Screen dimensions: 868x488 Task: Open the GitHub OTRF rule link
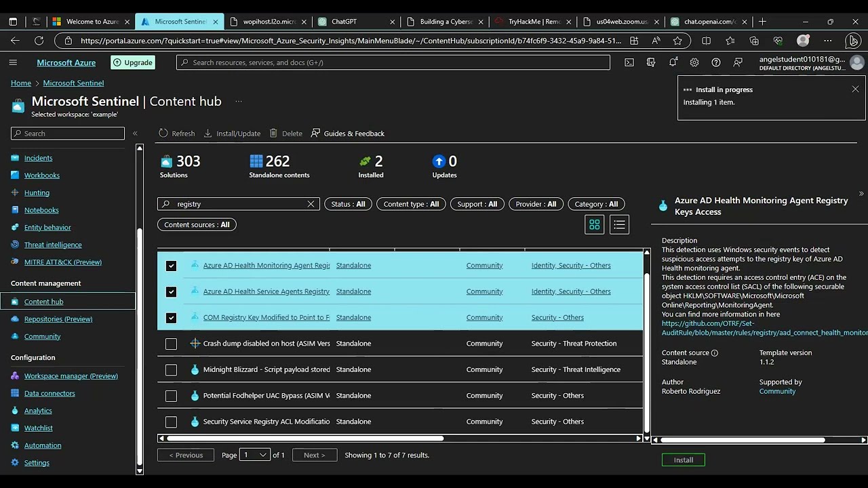tap(765, 328)
